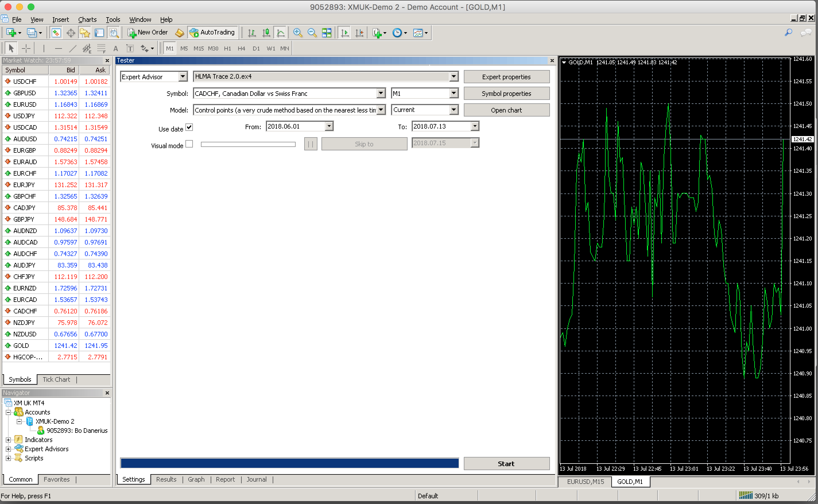
Task: Open the Symbol CADCHF dropdown
Action: pyautogui.click(x=381, y=93)
